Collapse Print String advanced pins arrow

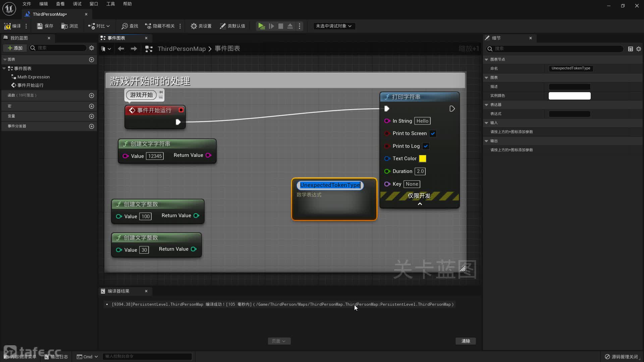(420, 204)
